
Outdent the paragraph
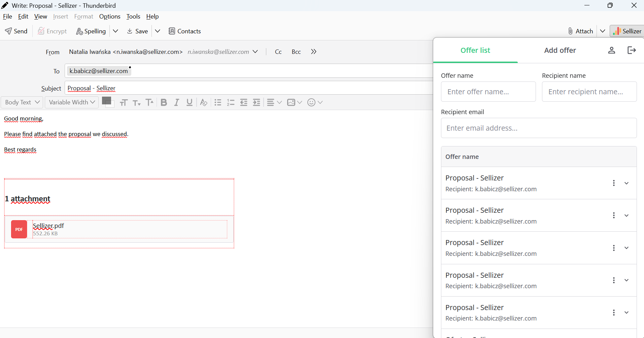point(244,102)
